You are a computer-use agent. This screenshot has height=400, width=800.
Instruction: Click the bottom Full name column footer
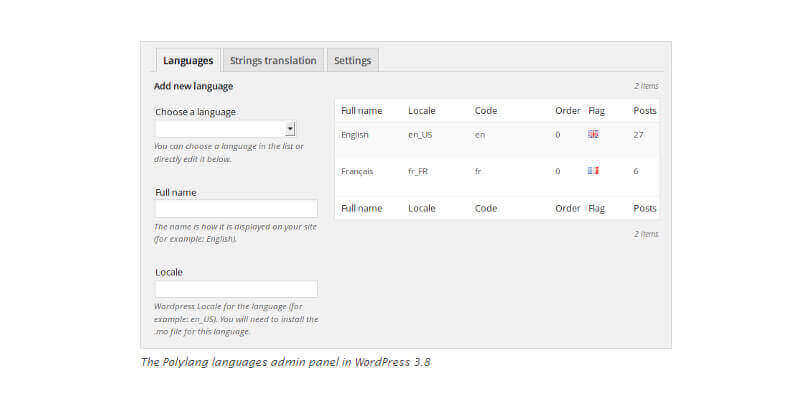362,208
